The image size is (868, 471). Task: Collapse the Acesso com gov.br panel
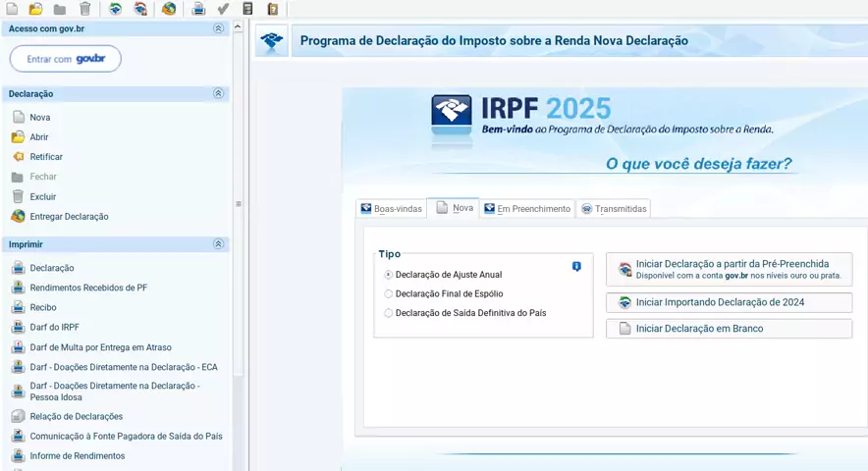pos(218,28)
